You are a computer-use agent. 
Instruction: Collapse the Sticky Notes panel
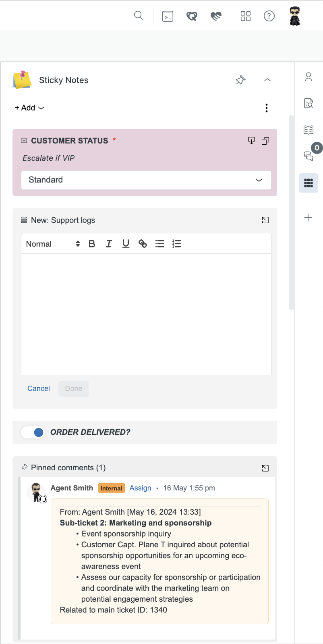point(267,80)
